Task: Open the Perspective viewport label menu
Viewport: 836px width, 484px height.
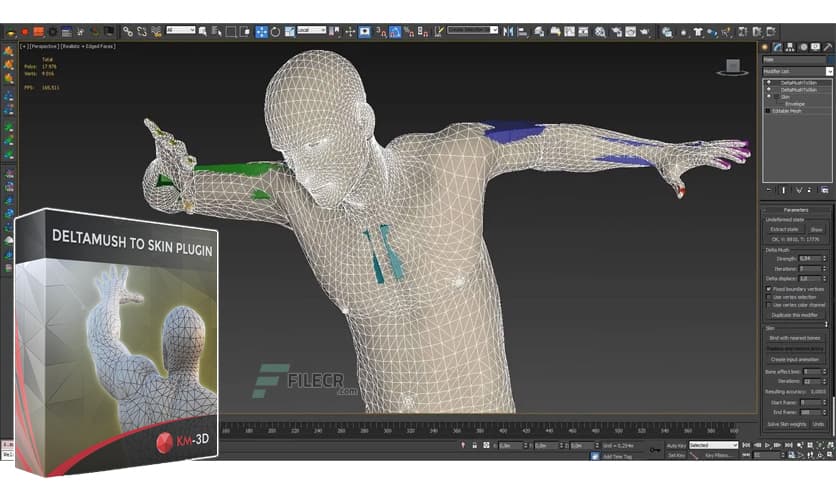Action: (43, 46)
